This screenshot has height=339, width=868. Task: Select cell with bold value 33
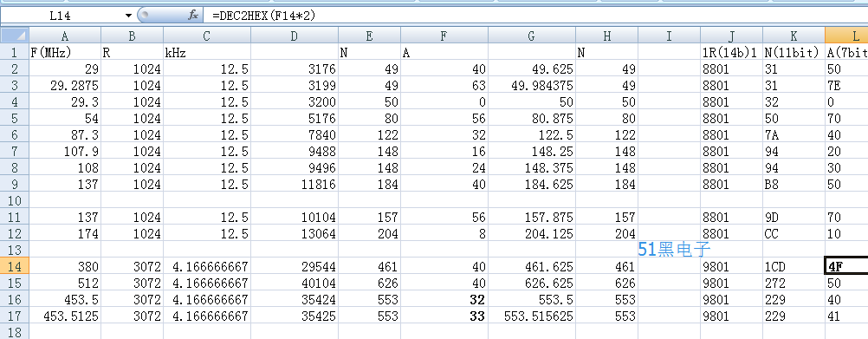(444, 316)
